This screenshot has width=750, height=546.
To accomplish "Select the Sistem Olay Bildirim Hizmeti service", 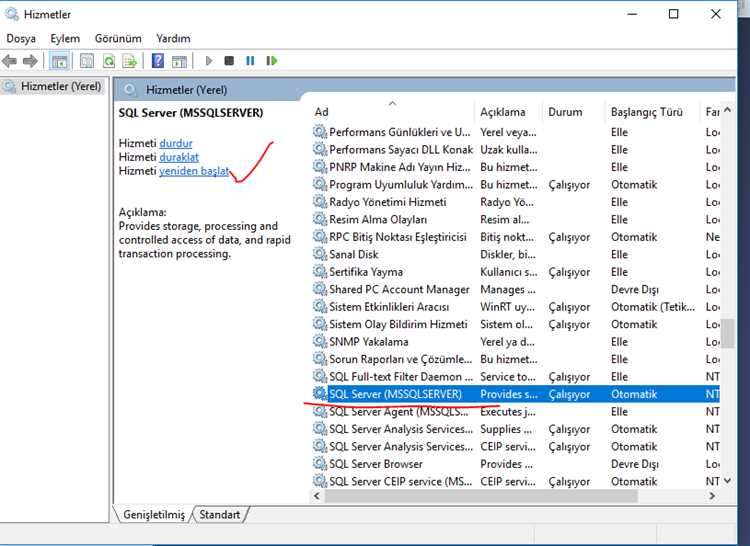I will tap(398, 324).
